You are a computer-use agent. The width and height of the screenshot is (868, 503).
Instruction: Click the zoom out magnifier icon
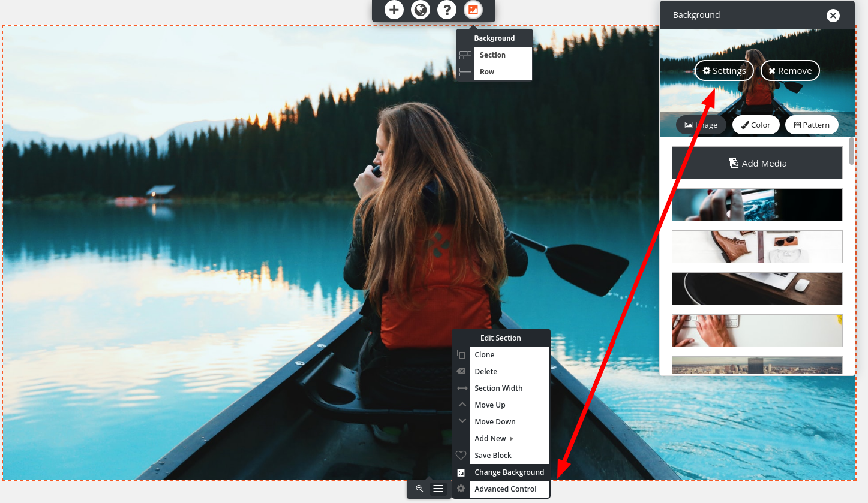click(419, 489)
